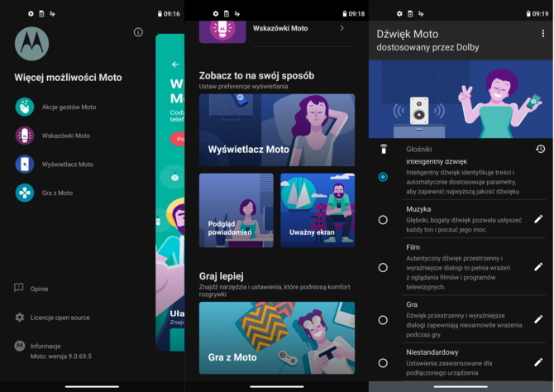Tap settings gear in left status bar
The width and height of the screenshot is (554, 392).
[31, 13]
